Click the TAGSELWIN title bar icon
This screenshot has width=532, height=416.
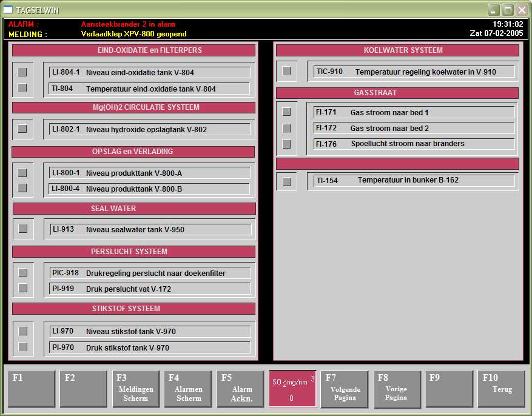(x=8, y=10)
